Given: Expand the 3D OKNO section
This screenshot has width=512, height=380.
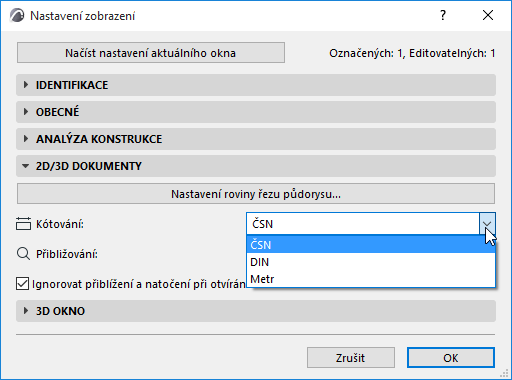Looking at the screenshot, I should tap(256, 311).
